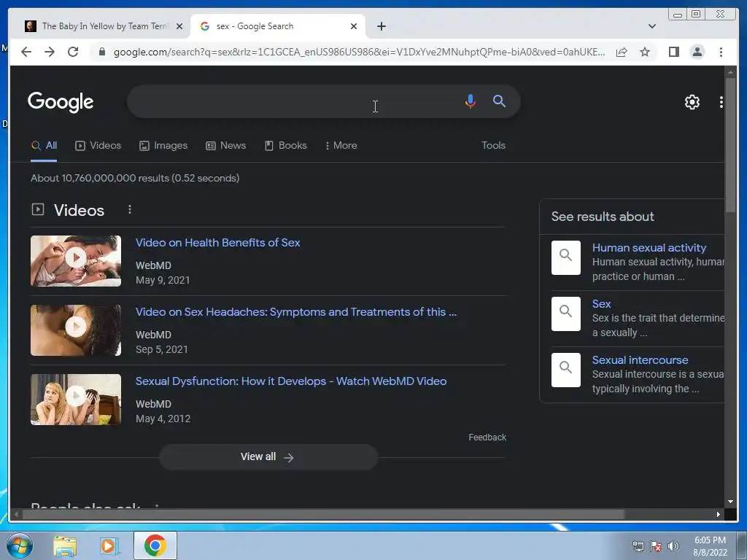This screenshot has height=560, width=747.
Task: Play the Sex Headaches video thumbnail
Action: [76, 330]
